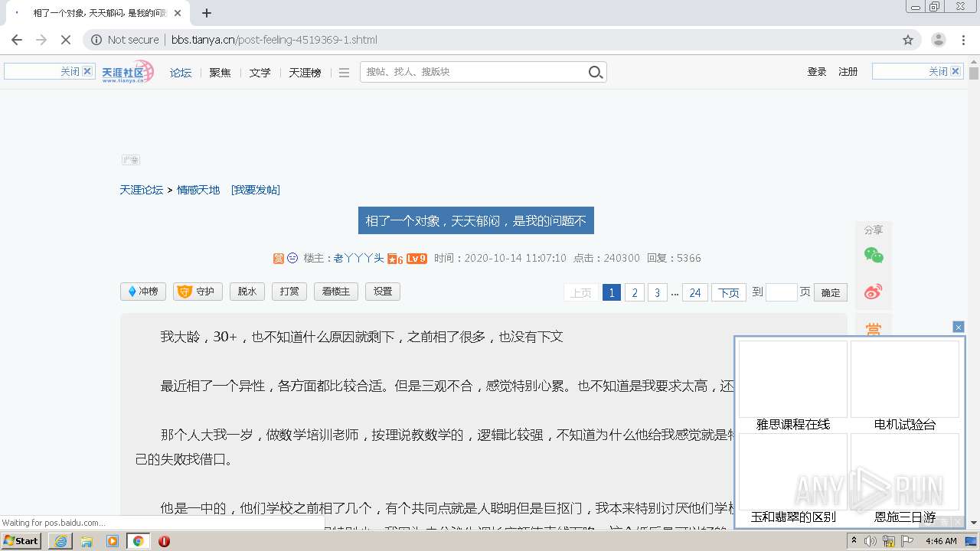Open the 论坛 nav item
Viewport: 980px width, 551px height.
pyautogui.click(x=181, y=73)
